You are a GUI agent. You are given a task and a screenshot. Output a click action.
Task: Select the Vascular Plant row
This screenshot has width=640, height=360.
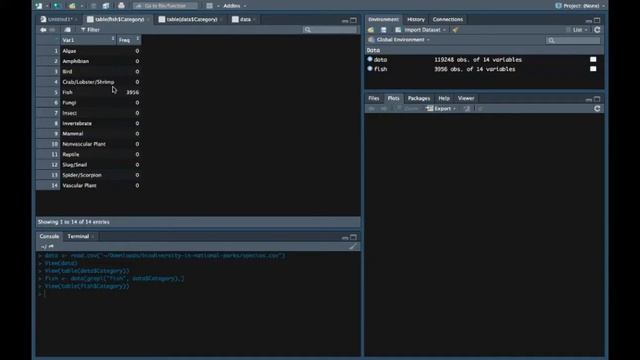(89, 185)
